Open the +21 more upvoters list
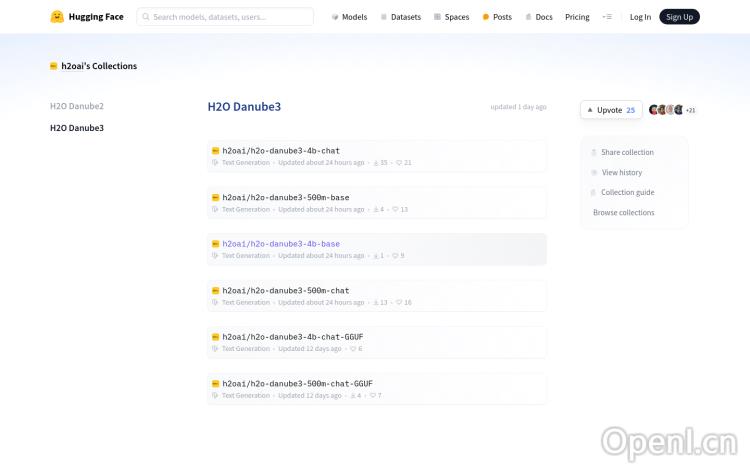The width and height of the screenshot is (750, 468). (x=690, y=110)
